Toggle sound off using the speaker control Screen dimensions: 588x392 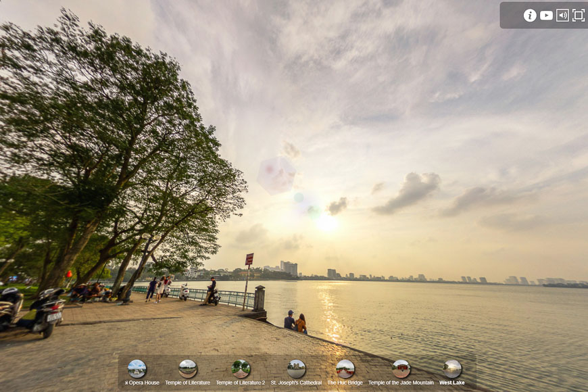[x=562, y=14]
